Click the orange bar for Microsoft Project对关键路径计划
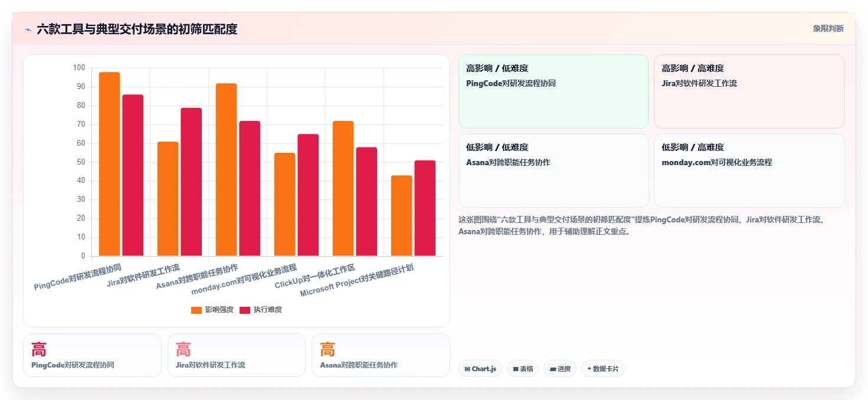The image size is (868, 400). coord(401,215)
